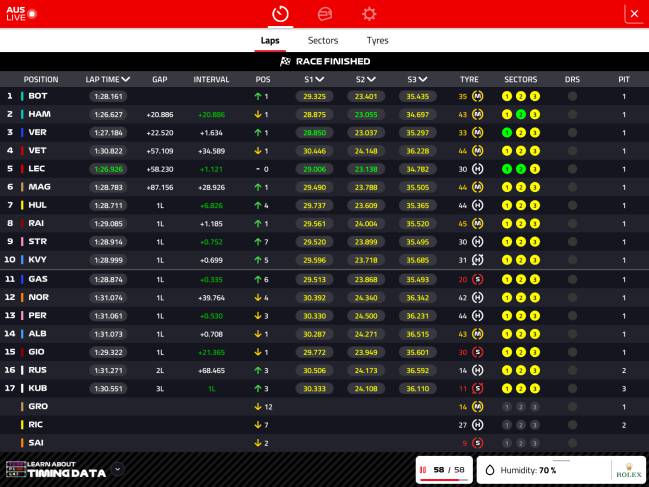Click GAS's DRS indicator
The height and width of the screenshot is (487, 649).
click(572, 280)
